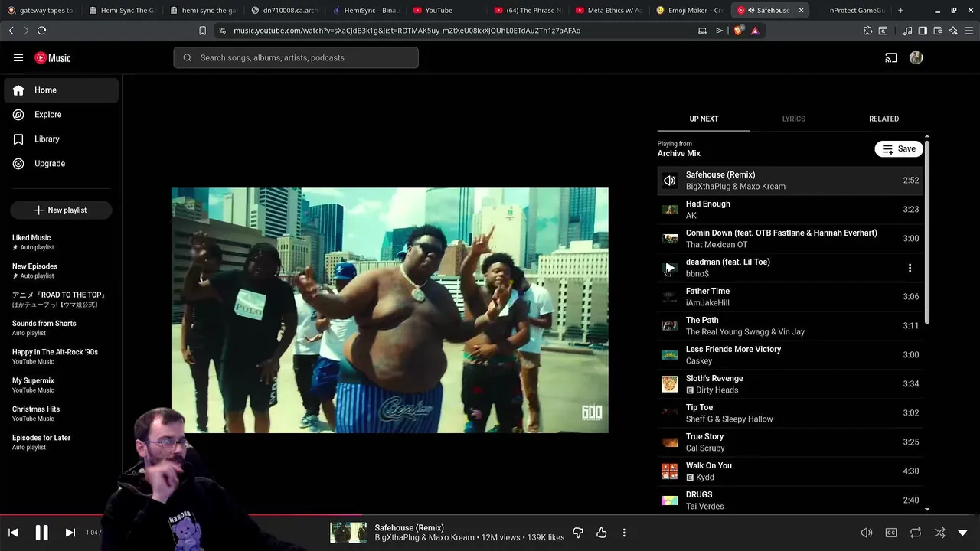This screenshot has height=551, width=980.
Task: Open the YouTube Music guide hamburger menu
Action: [18, 57]
